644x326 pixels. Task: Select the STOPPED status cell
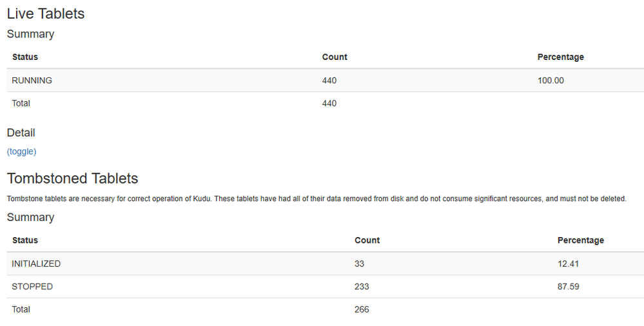pos(32,287)
